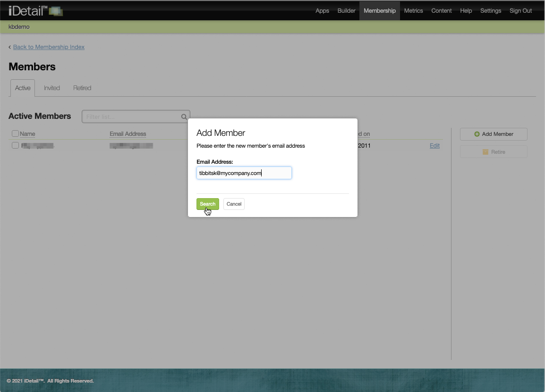Open the Content navigation item
545x392 pixels.
[442, 11]
